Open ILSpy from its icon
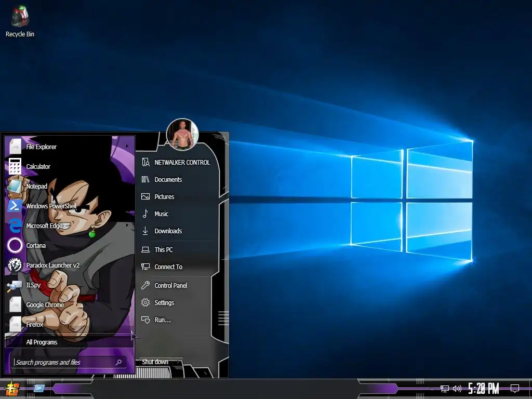 (15, 285)
